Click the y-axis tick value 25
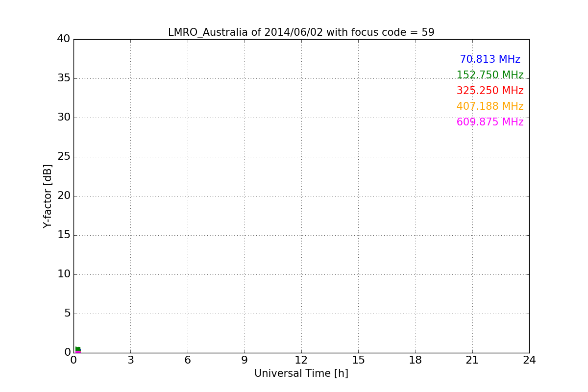This screenshot has width=588, height=392. (x=64, y=156)
